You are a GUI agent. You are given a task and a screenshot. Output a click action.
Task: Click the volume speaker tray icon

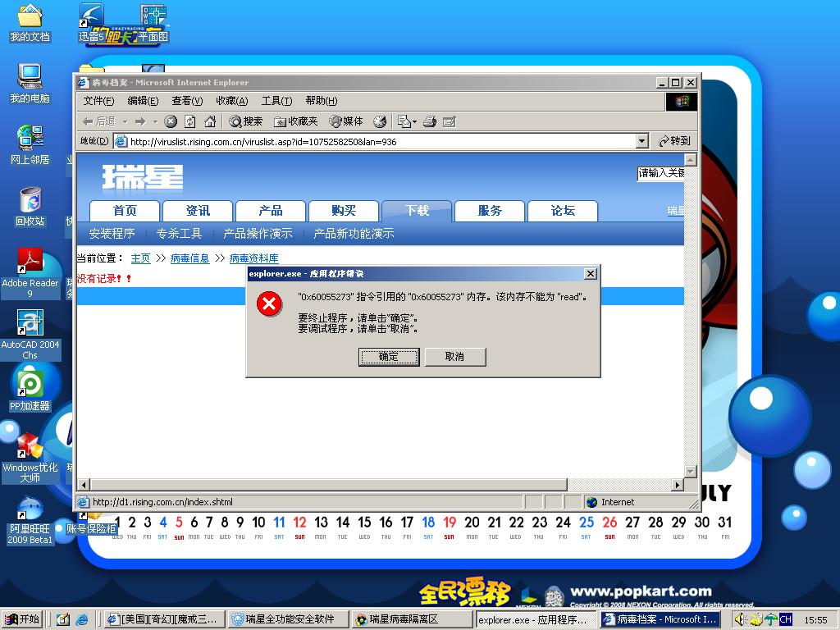[741, 620]
